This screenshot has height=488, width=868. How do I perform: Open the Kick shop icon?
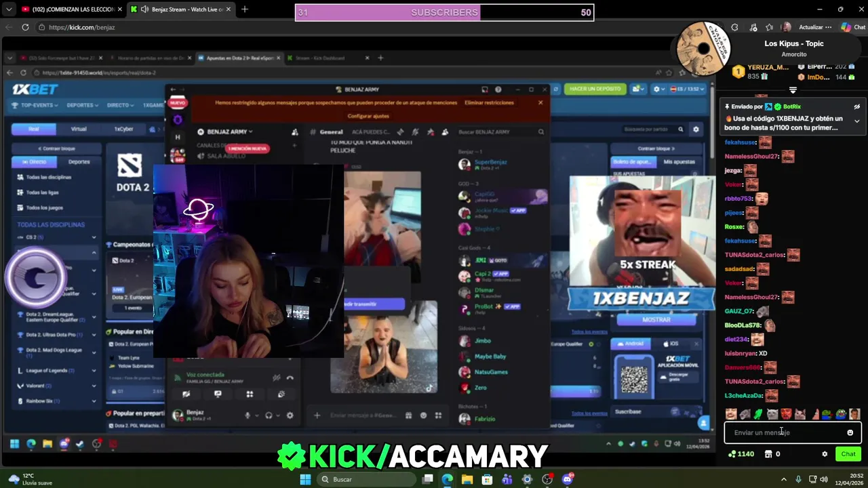tap(768, 454)
